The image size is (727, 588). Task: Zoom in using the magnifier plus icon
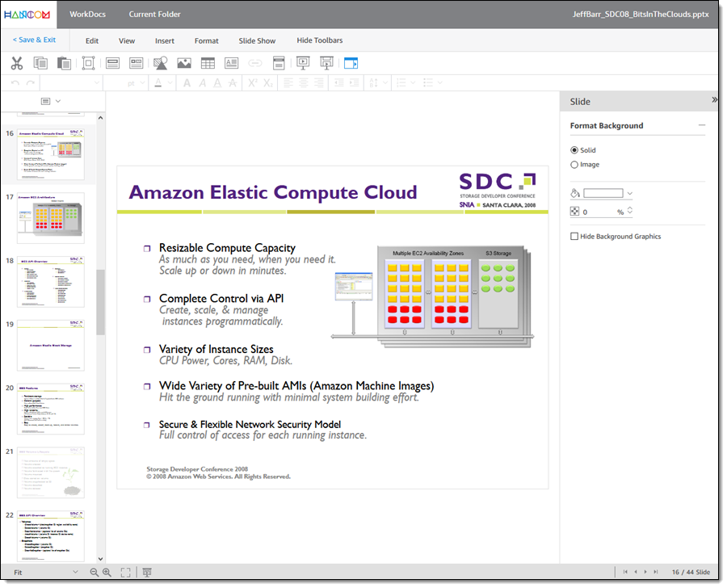tap(107, 573)
